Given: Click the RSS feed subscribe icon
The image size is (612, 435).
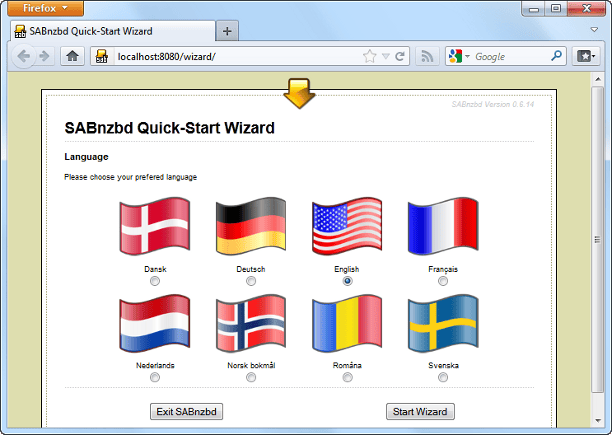Looking at the screenshot, I should tap(427, 57).
